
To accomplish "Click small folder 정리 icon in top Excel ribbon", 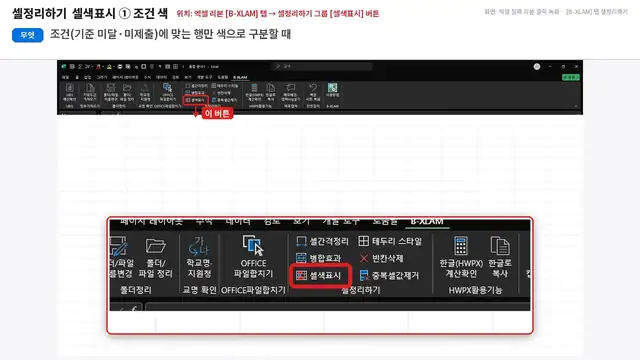I will pos(127,88).
